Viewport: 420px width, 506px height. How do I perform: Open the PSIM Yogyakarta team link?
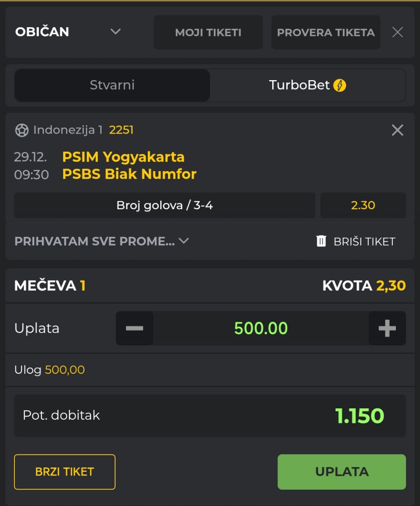(x=123, y=157)
